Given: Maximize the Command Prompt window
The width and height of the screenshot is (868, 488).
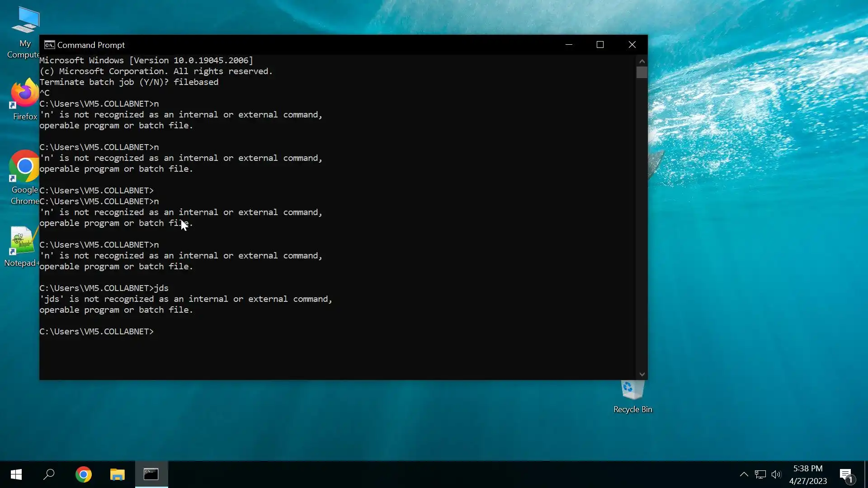Looking at the screenshot, I should click(x=600, y=45).
